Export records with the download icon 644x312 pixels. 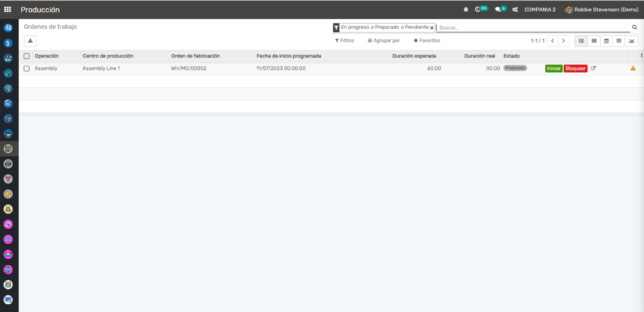[31, 41]
